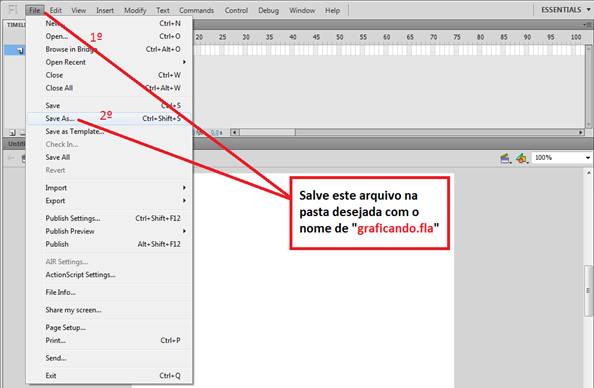Click the timeline scrollbar left arrow

pos(234,132)
